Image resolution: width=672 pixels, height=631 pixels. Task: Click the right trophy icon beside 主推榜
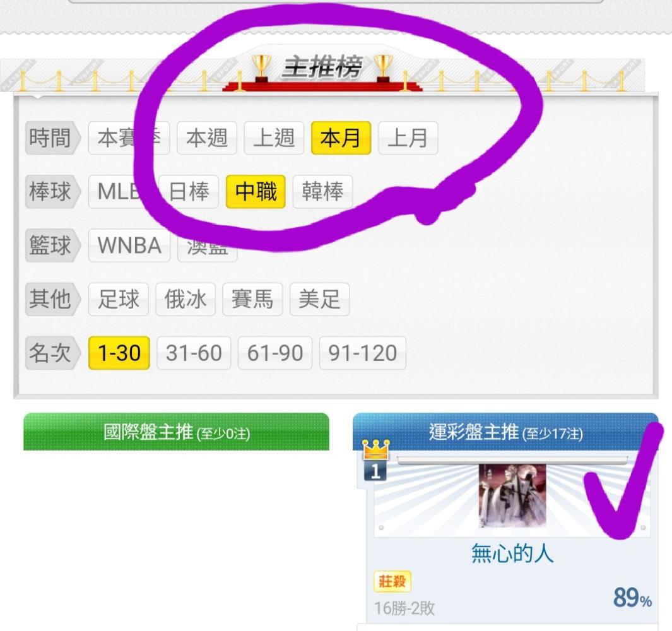pos(383,68)
